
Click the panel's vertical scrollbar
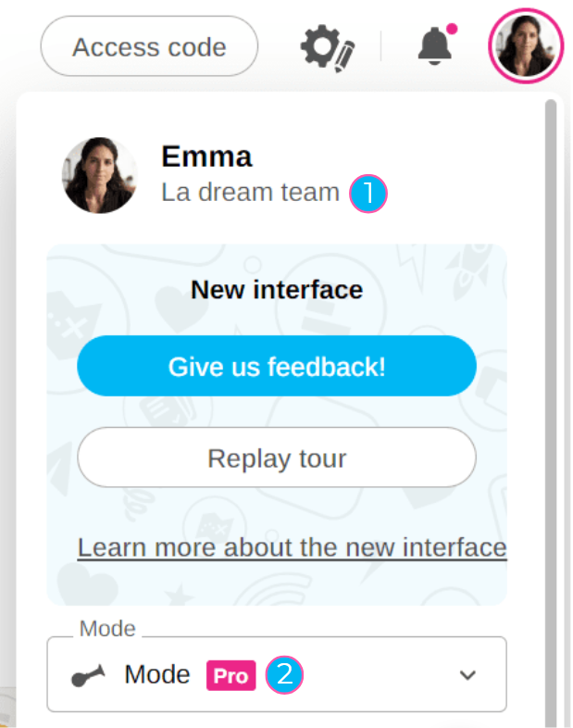(552, 370)
